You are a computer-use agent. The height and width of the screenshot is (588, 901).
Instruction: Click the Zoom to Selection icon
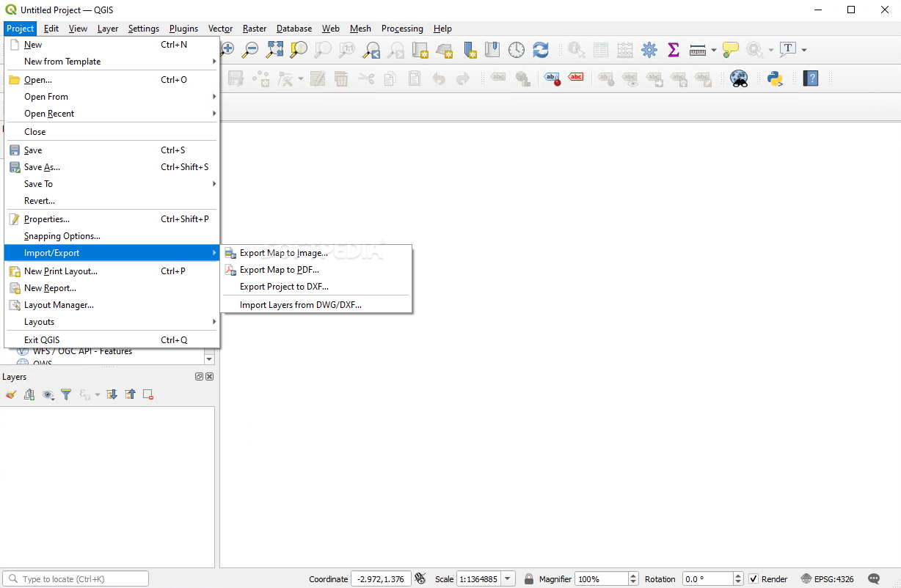299,50
